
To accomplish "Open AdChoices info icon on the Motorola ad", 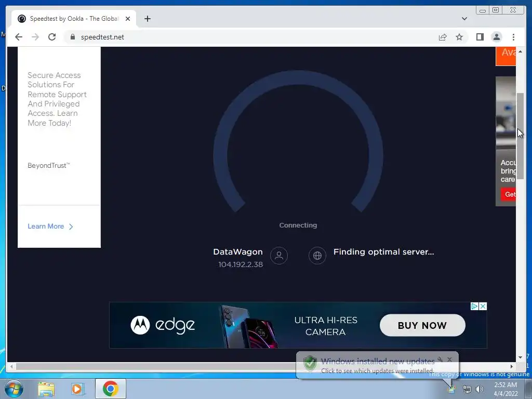I will tap(474, 307).
